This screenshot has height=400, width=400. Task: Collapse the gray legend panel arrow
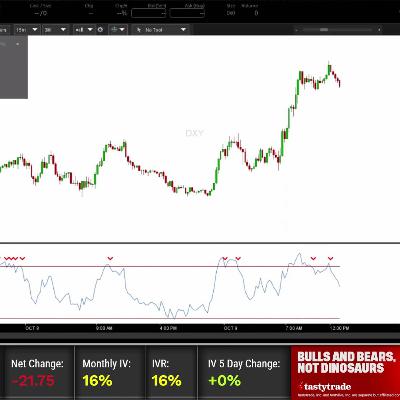pos(18,44)
